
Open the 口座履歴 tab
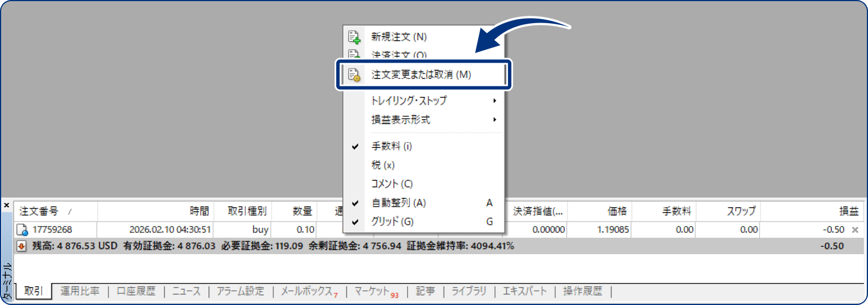point(136,291)
